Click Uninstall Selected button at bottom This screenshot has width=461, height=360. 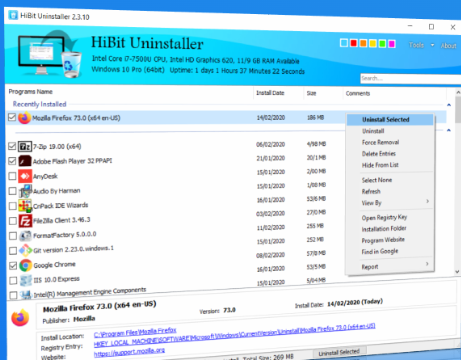(339, 352)
